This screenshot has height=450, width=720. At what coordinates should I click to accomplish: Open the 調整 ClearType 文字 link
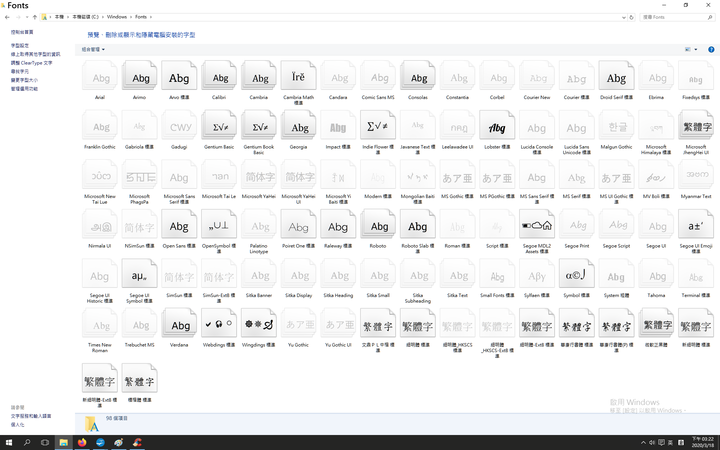32,63
